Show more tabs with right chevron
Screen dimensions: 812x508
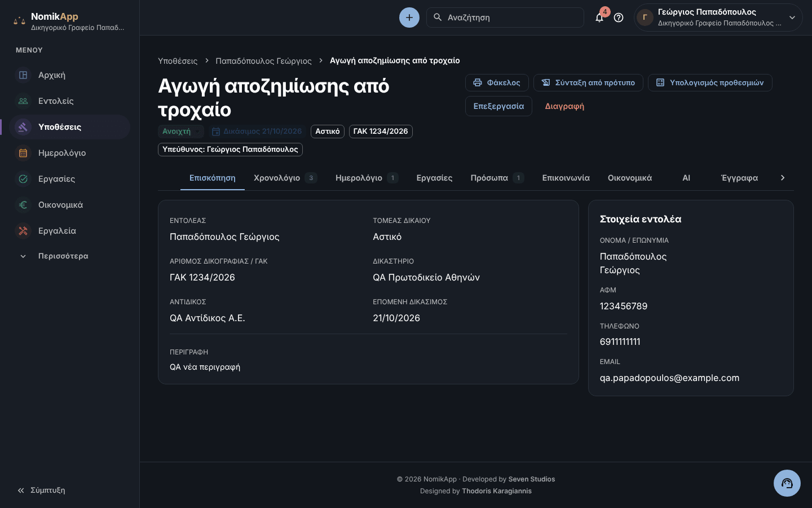click(783, 178)
